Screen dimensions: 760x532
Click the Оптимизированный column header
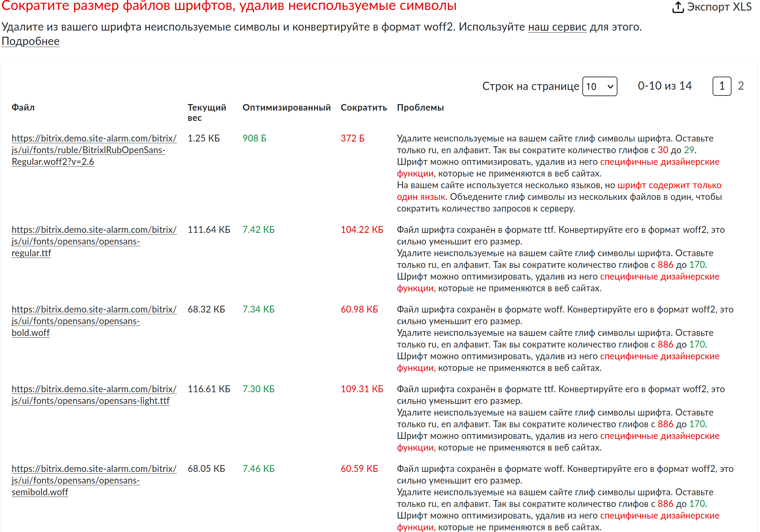286,107
